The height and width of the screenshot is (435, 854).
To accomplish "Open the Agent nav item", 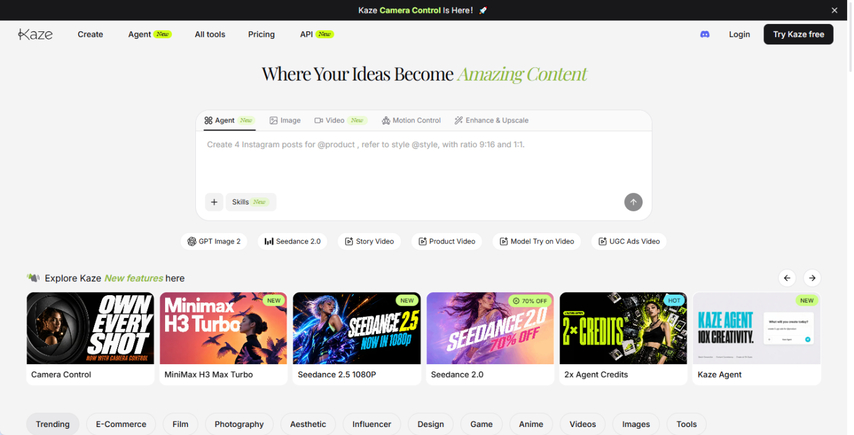I will 150,34.
